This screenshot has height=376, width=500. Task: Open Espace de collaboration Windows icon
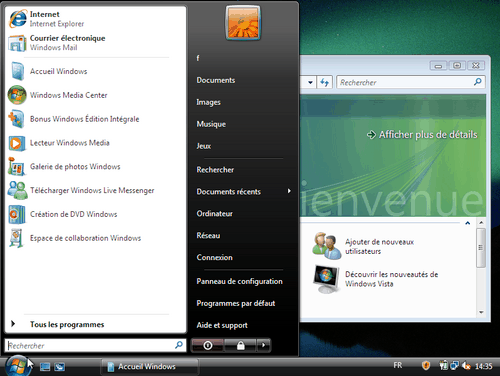[17, 238]
